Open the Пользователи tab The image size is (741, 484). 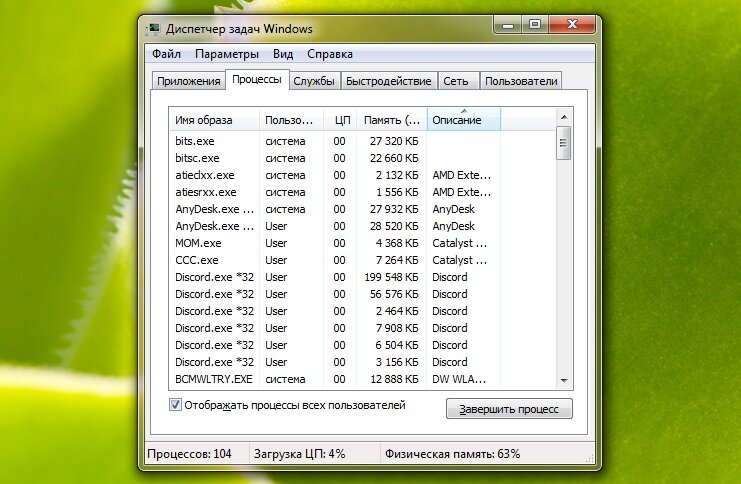click(x=521, y=81)
